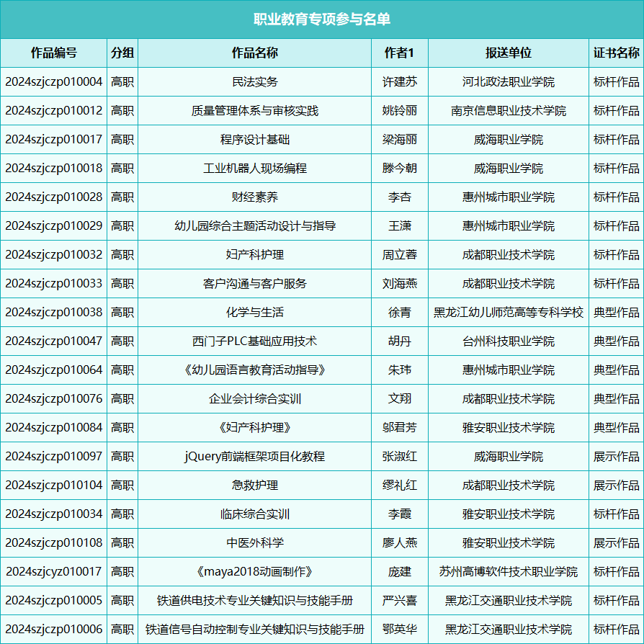Select the work title 民法实务
Image resolution: width=644 pixels, height=644 pixels.
(254, 81)
